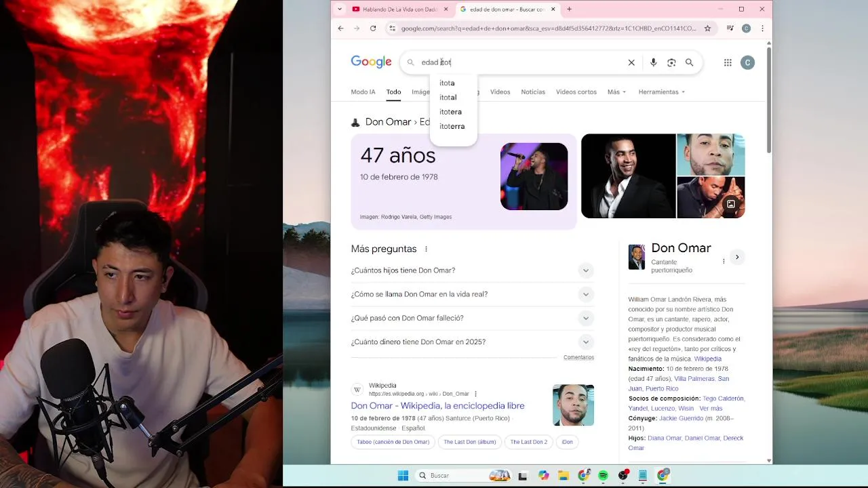Open the top-right Don Omar face photo
The height and width of the screenshot is (488, 868).
coord(711,155)
